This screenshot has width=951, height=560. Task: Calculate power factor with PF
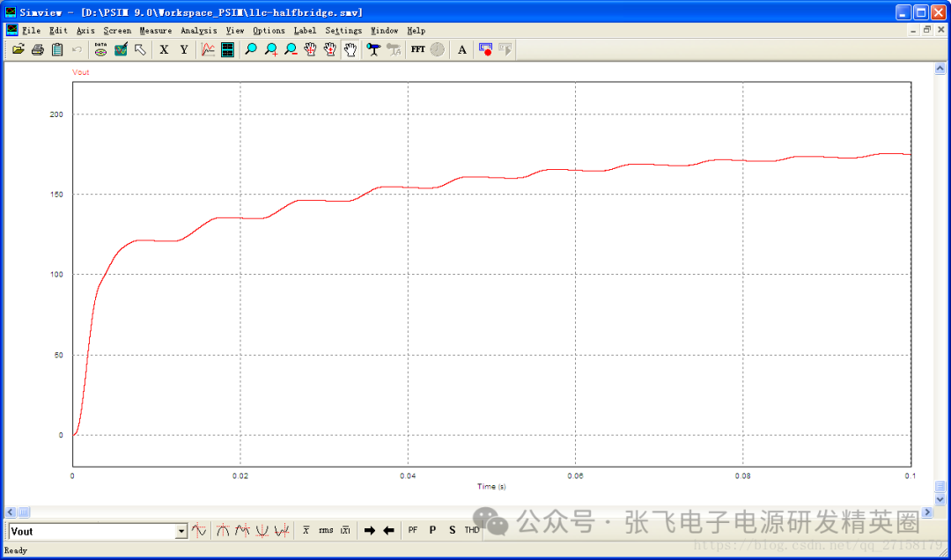(413, 530)
